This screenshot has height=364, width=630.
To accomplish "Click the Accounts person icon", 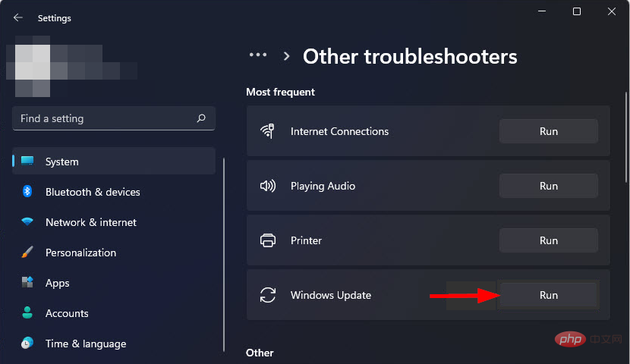I will pyautogui.click(x=27, y=313).
